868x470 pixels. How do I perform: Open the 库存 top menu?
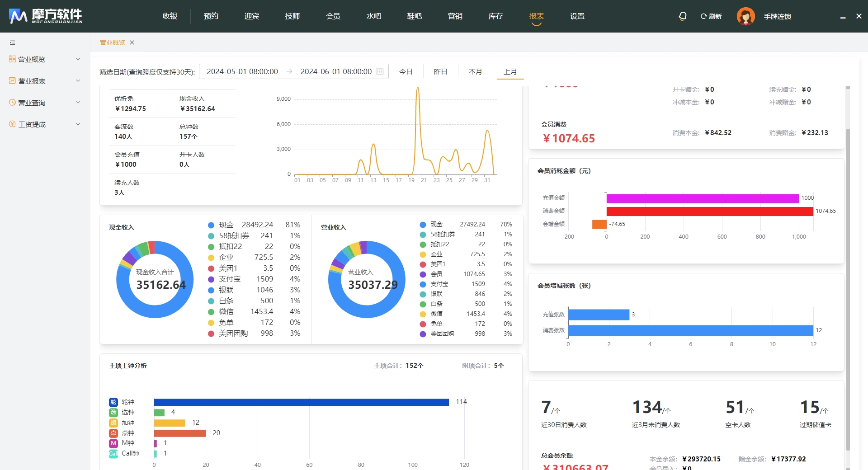(495, 16)
